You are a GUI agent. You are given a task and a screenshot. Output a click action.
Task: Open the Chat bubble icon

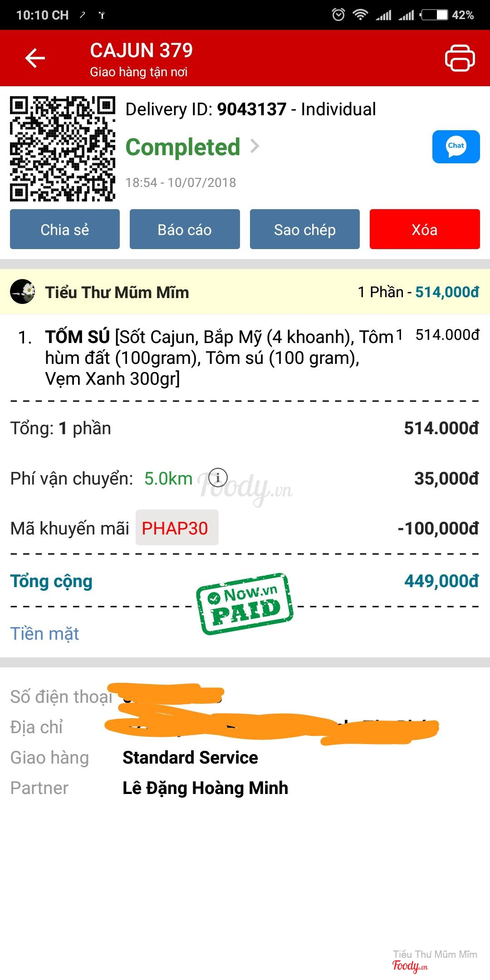pos(456,147)
